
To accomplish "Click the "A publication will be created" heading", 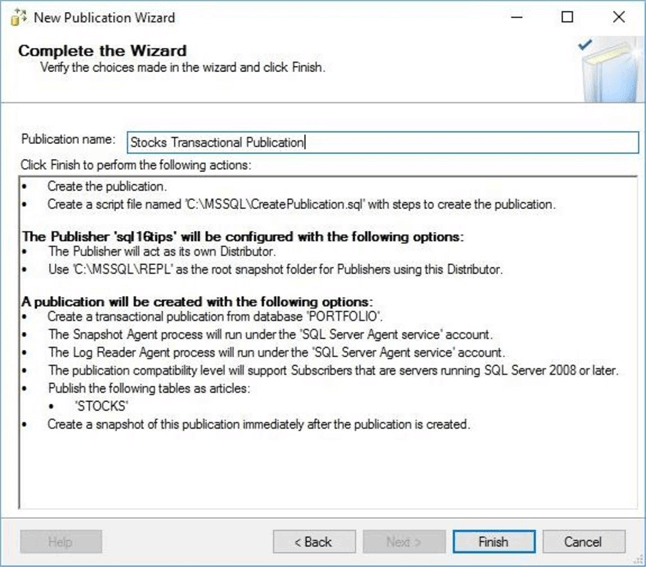I will point(197,301).
